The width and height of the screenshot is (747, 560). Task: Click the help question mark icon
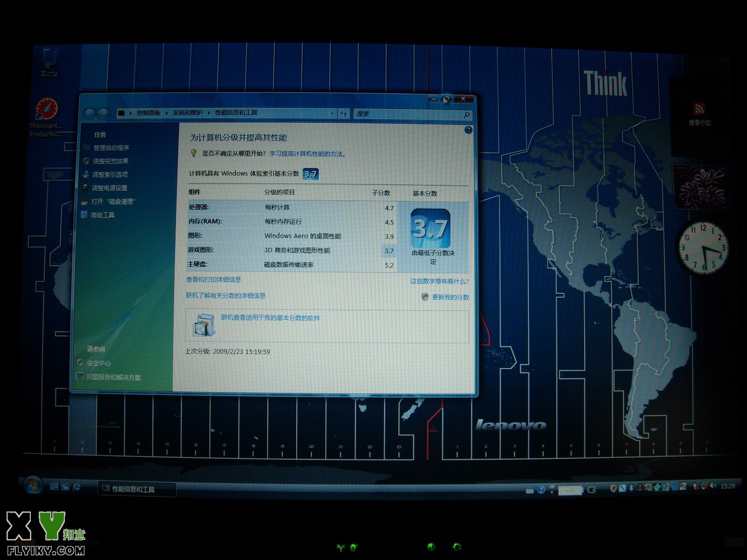(468, 130)
